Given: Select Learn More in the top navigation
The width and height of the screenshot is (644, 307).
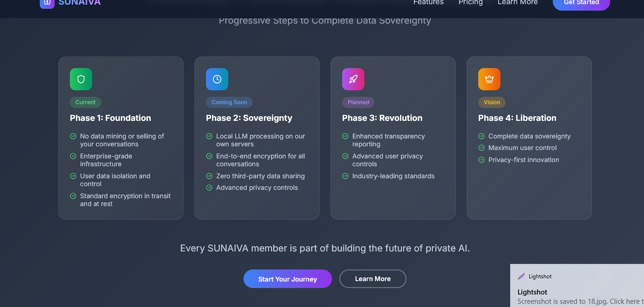Looking at the screenshot, I should click(x=518, y=3).
